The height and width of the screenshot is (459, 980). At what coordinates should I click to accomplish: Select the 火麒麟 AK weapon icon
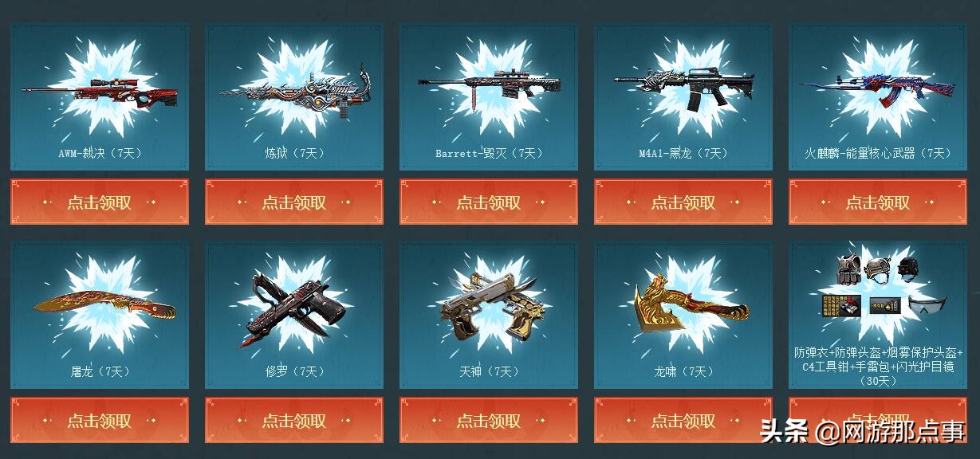coord(877,88)
